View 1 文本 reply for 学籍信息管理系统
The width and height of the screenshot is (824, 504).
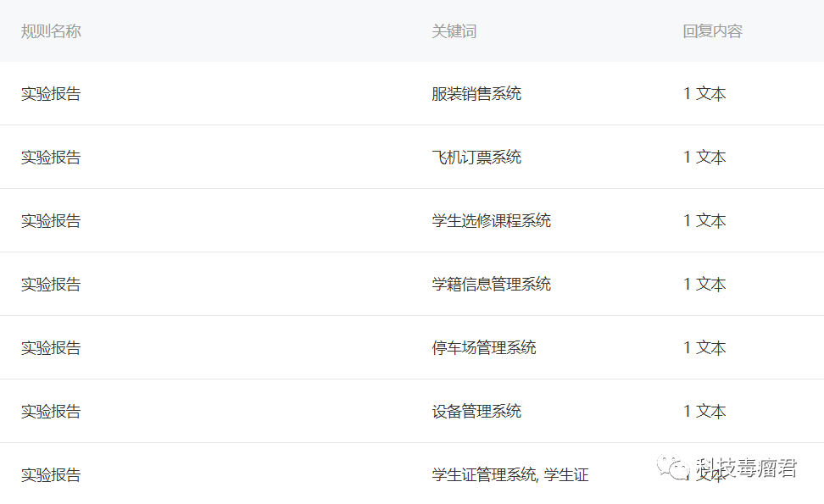point(704,285)
